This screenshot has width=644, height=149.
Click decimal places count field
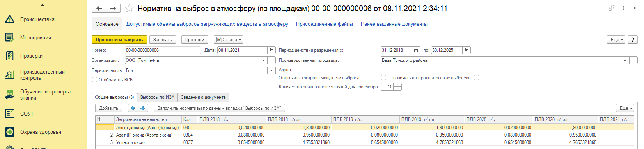pos(387,87)
